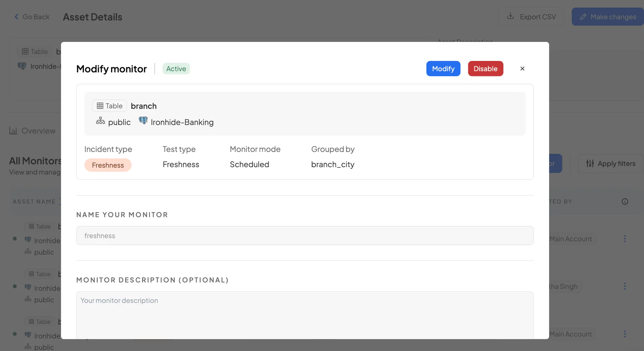
Task: Click the monitor name input field
Action: pyautogui.click(x=304, y=236)
